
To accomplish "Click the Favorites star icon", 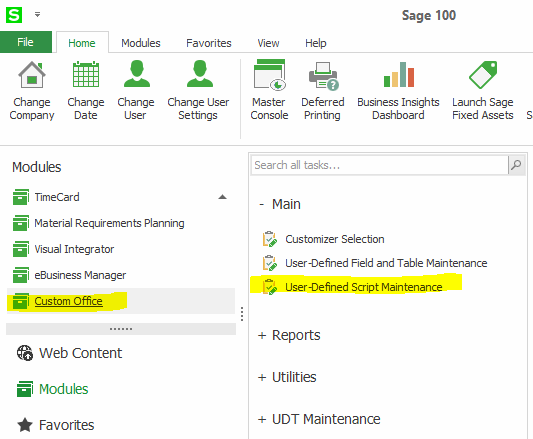I will (25, 425).
